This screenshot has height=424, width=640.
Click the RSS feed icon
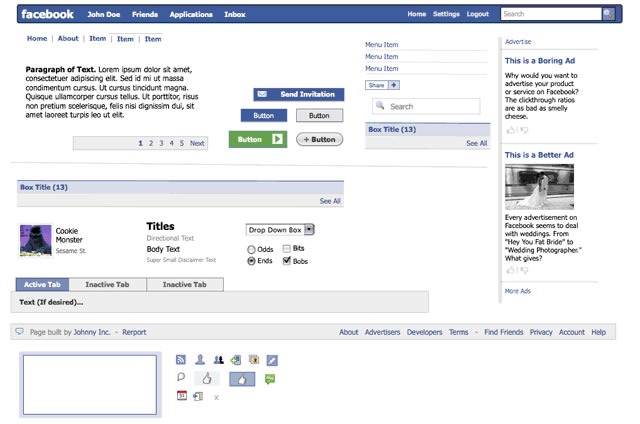pos(181,359)
